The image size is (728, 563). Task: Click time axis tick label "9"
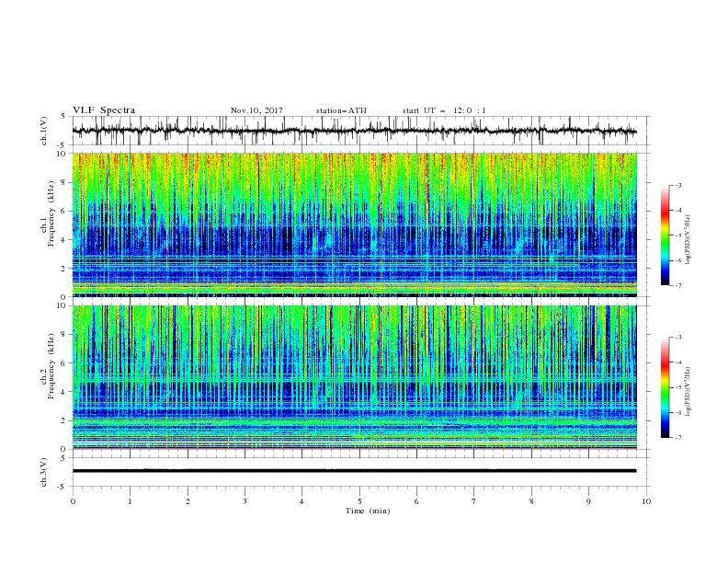(x=588, y=501)
